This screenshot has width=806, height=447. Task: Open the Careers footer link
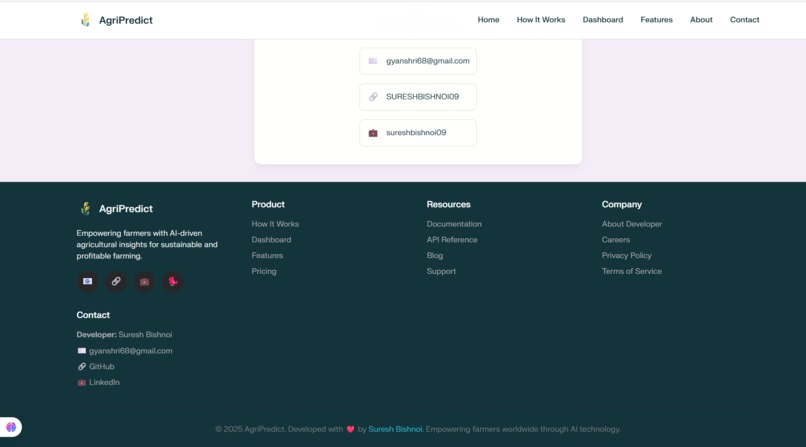click(616, 240)
